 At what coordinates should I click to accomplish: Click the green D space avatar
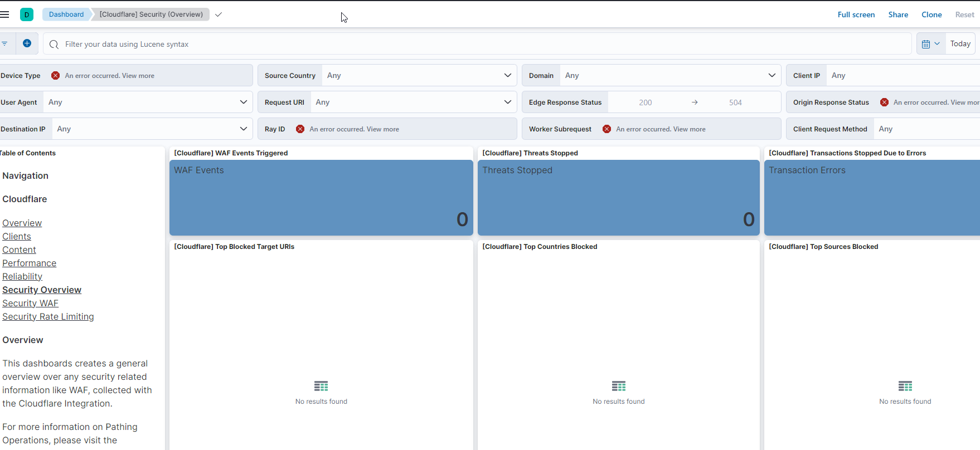(27, 14)
